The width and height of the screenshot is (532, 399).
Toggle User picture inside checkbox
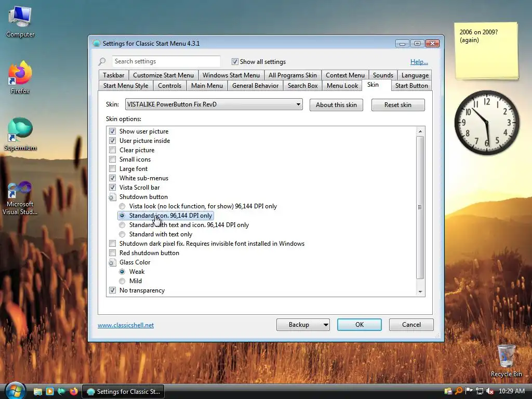click(x=112, y=140)
